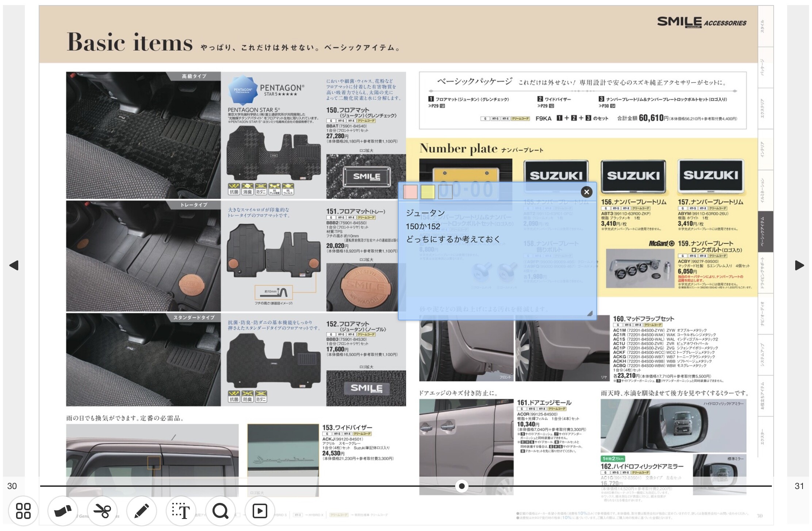Go to previous page with left arrow
The height and width of the screenshot is (531, 812).
(14, 265)
